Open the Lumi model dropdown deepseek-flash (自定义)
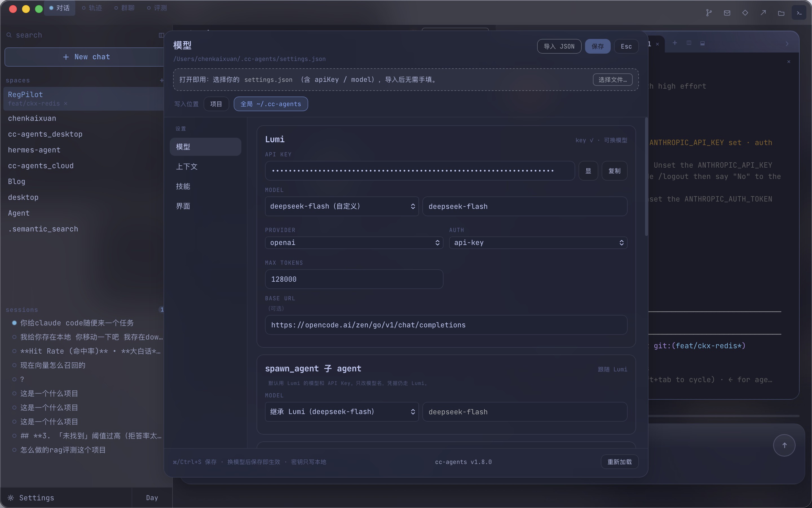 (342, 206)
